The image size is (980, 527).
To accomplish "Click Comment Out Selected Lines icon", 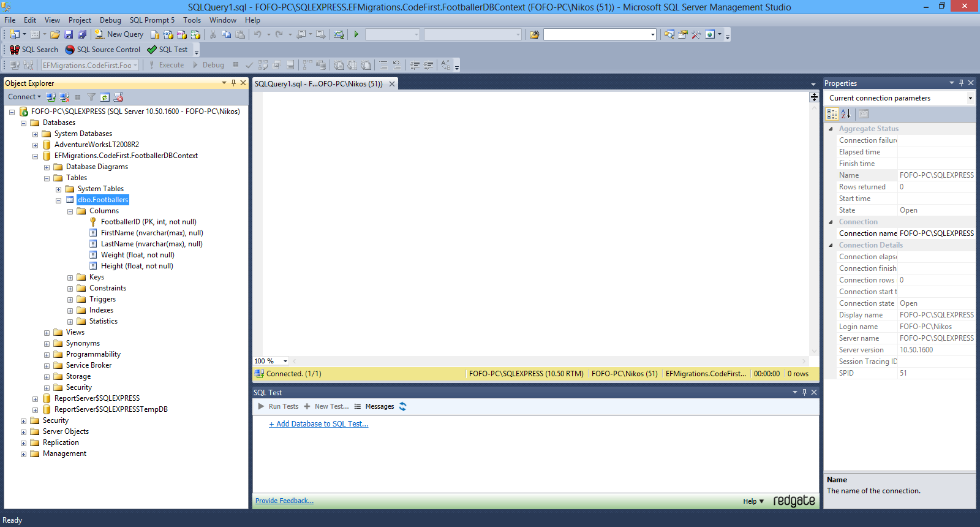I will [383, 65].
